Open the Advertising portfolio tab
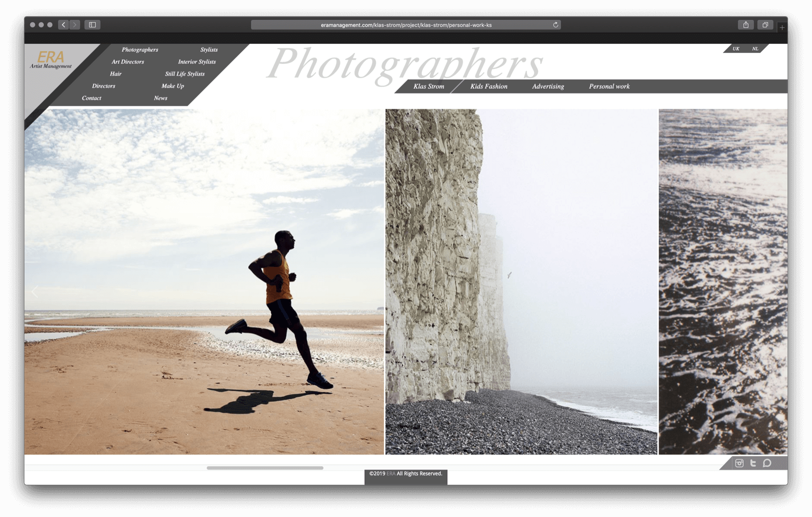This screenshot has height=517, width=812. pyautogui.click(x=548, y=86)
